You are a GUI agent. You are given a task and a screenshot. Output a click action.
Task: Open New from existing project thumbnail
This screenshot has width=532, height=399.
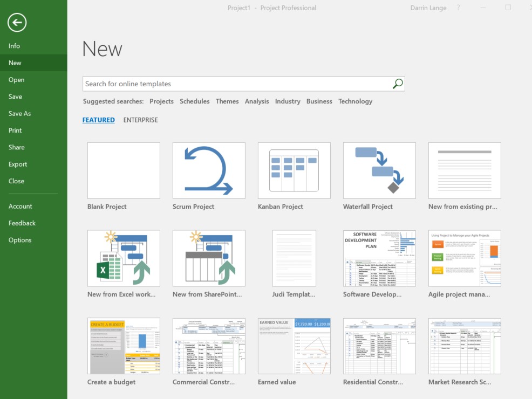click(x=465, y=170)
